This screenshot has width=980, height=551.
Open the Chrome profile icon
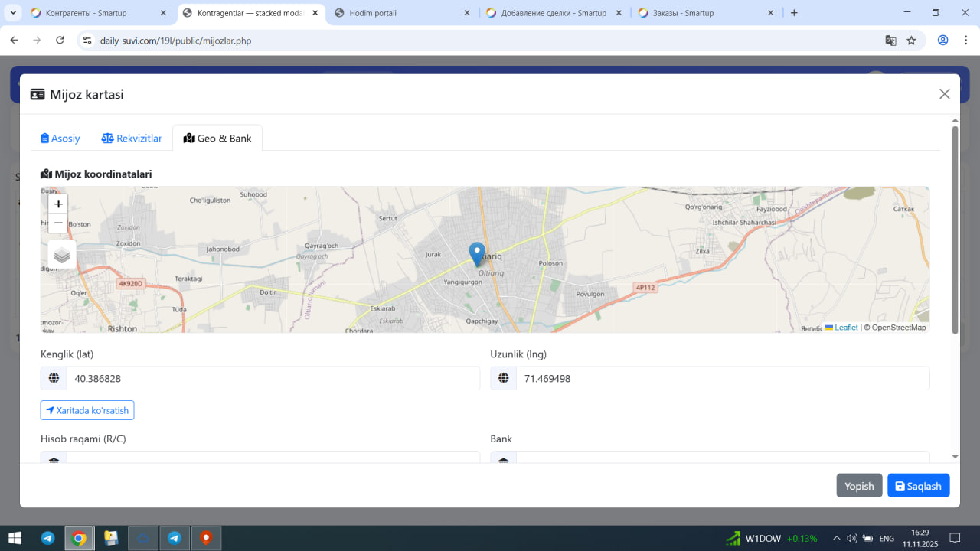(943, 41)
